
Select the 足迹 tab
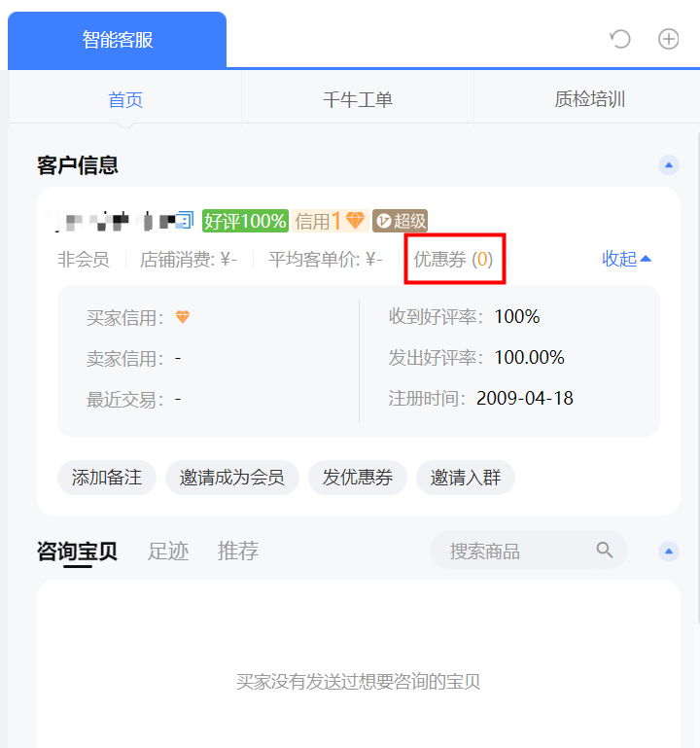(x=168, y=552)
